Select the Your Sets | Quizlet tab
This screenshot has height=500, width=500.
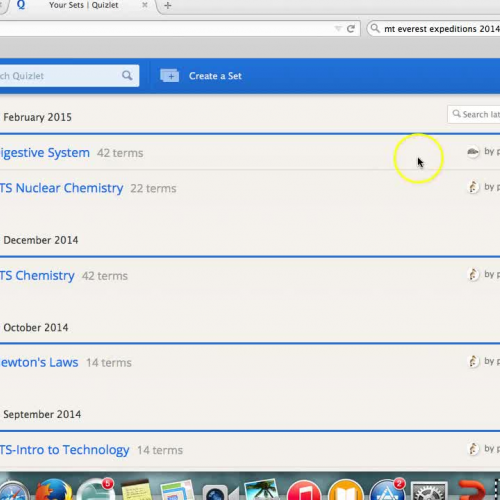(x=84, y=5)
